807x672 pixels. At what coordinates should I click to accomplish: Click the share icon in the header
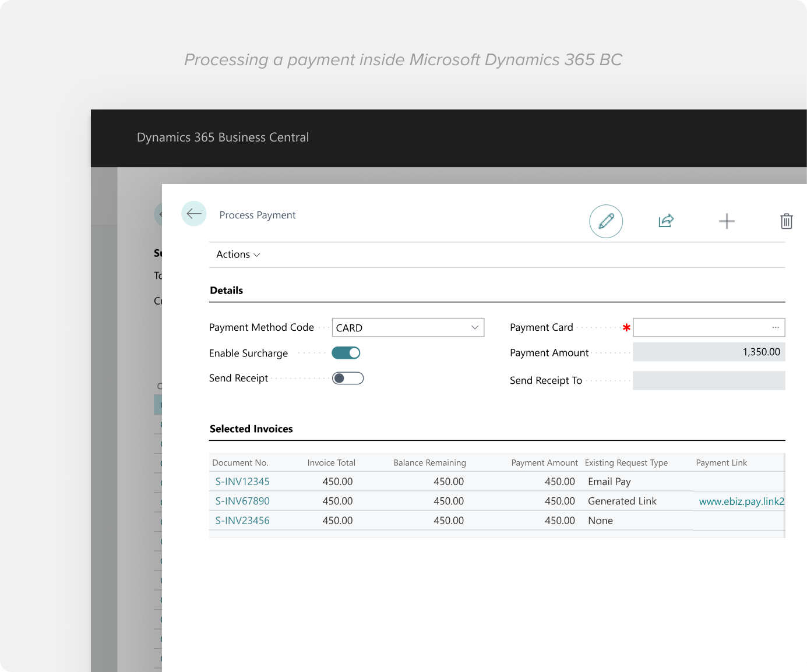click(666, 221)
